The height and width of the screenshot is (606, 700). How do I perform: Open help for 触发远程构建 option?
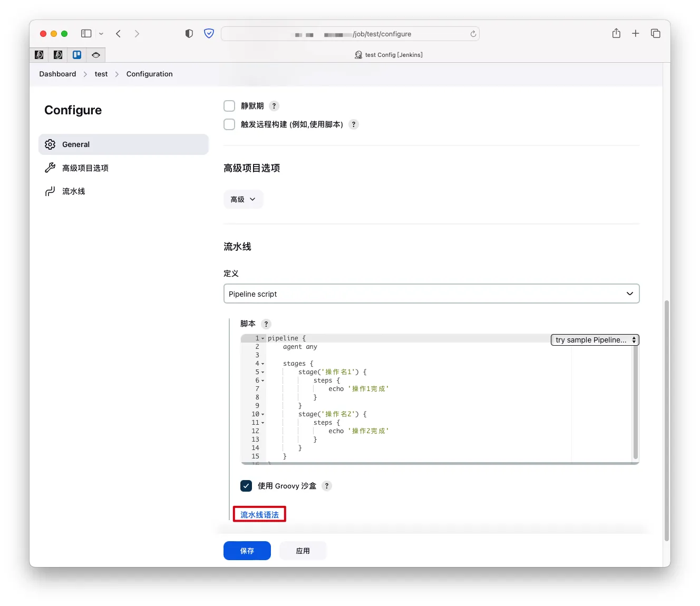click(x=354, y=124)
